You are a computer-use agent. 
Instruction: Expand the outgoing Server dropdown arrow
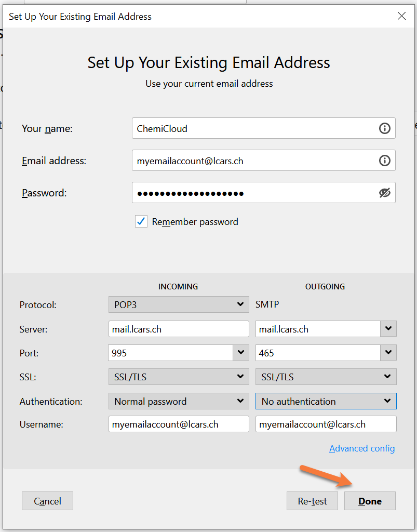coord(388,329)
